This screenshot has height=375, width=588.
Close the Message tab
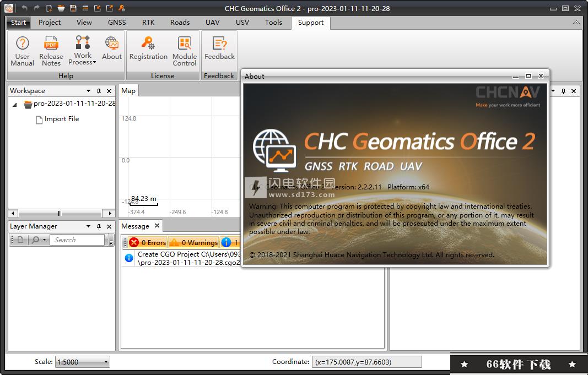point(157,226)
